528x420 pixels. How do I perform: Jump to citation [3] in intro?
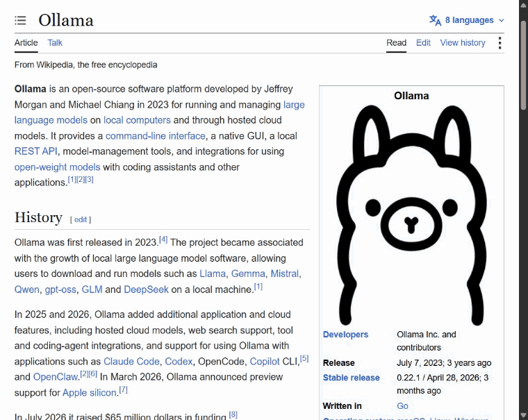[89, 179]
